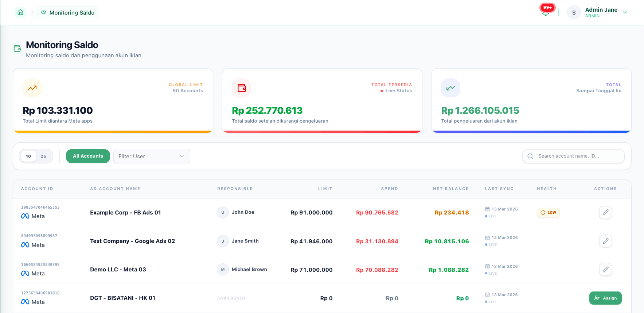644x313 pixels.
Task: Select 10 rows per page
Action: tap(28, 156)
